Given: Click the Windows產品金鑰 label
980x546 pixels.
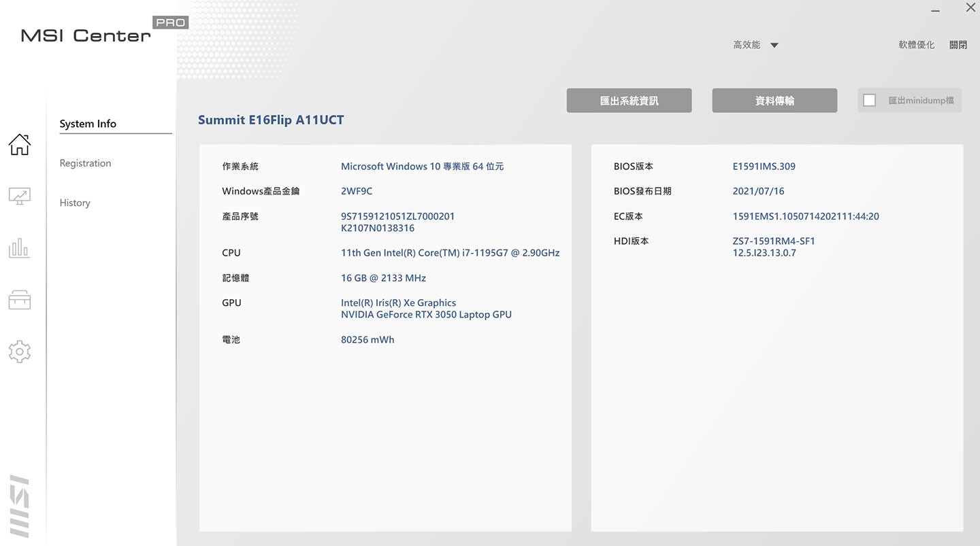Looking at the screenshot, I should [261, 191].
